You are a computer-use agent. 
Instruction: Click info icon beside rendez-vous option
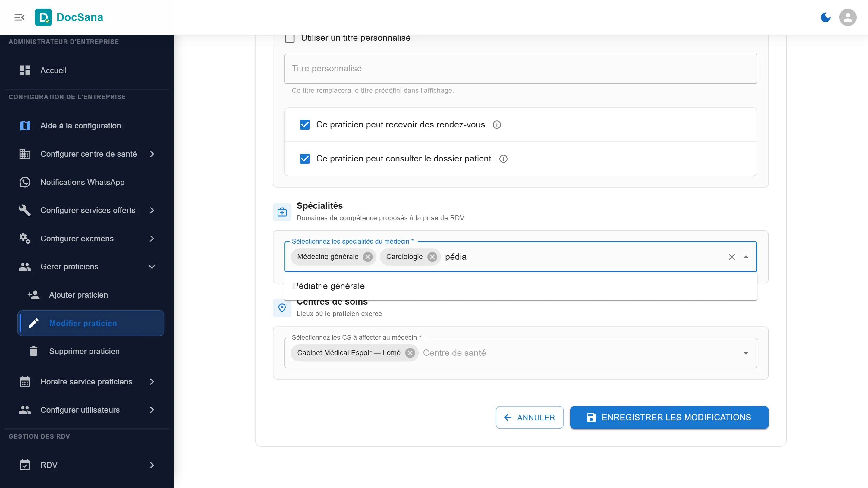(x=497, y=125)
